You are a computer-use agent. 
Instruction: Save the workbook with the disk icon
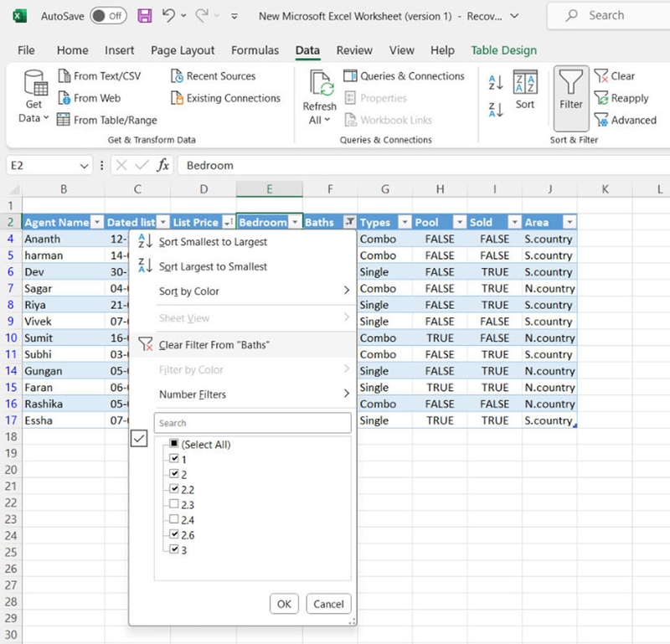[144, 16]
